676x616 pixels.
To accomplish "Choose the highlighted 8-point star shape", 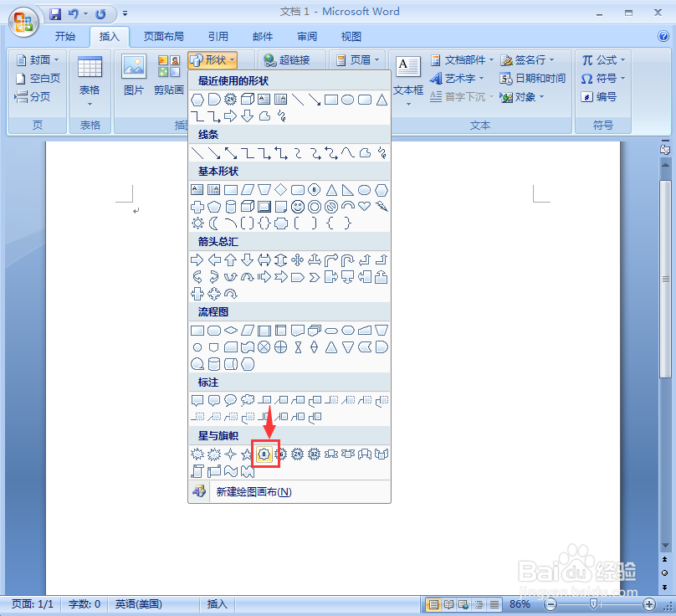I will click(x=264, y=454).
